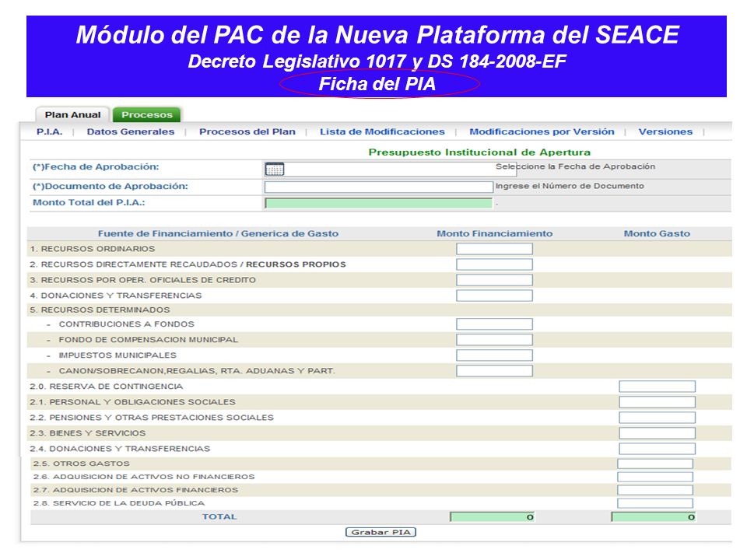Image resolution: width=747 pixels, height=560 pixels.
Task: Click the 'Monto Gasto' column header
Action: (657, 234)
